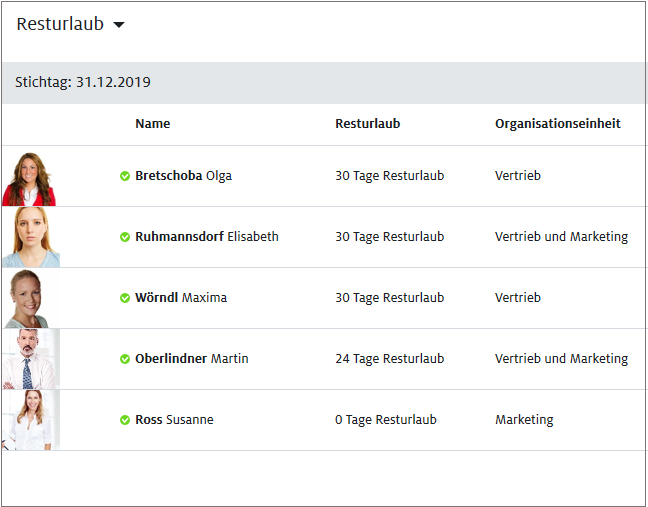Click green status icon beside Ruhmannsdorf Elisabeth

125,237
